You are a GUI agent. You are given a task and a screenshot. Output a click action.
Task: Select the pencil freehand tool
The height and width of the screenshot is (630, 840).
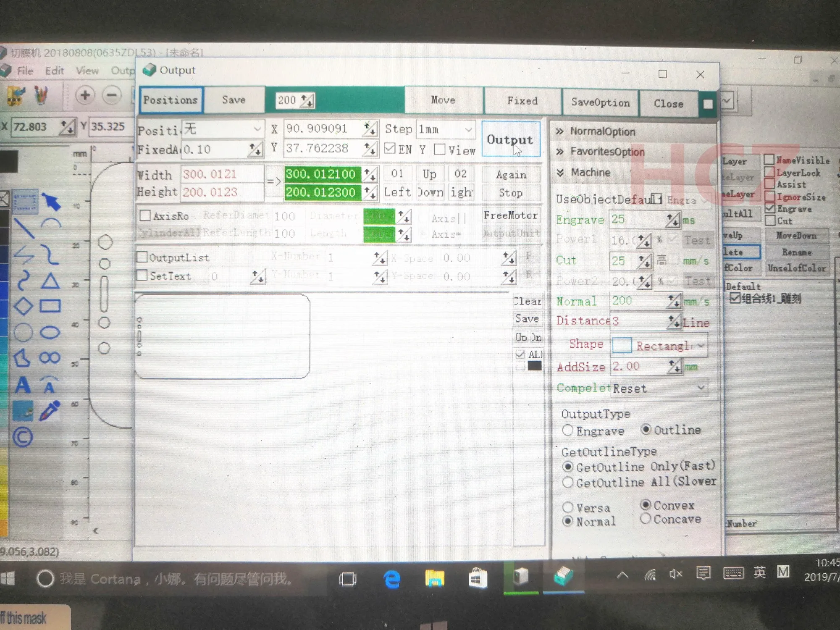tap(50, 410)
